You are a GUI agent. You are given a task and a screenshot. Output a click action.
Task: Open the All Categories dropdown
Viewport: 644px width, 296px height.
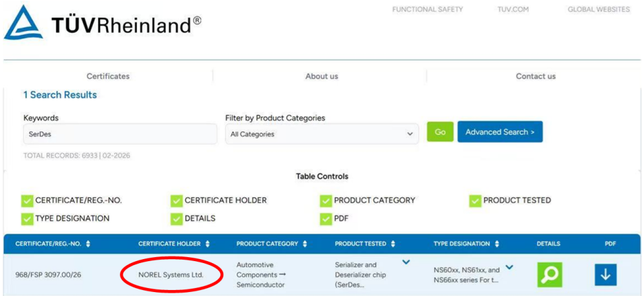point(322,134)
